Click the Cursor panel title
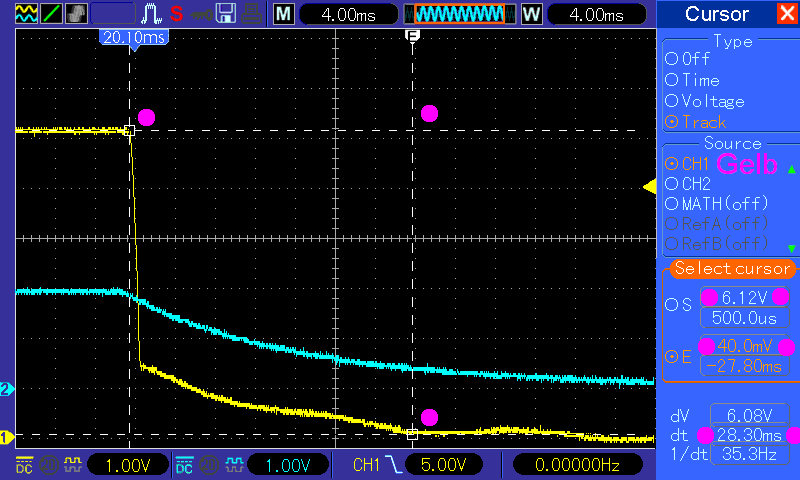The image size is (800, 480). [717, 14]
